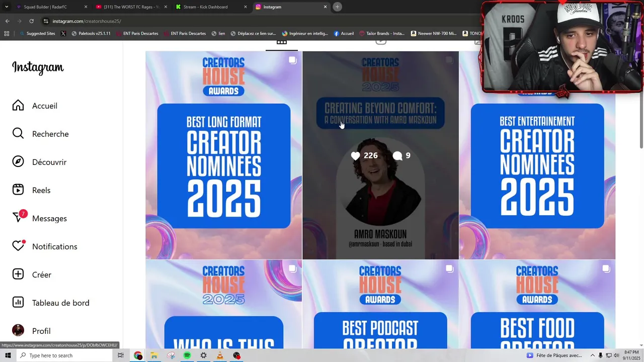
Task: Close the Kick Dashboard tab
Action: point(246,7)
